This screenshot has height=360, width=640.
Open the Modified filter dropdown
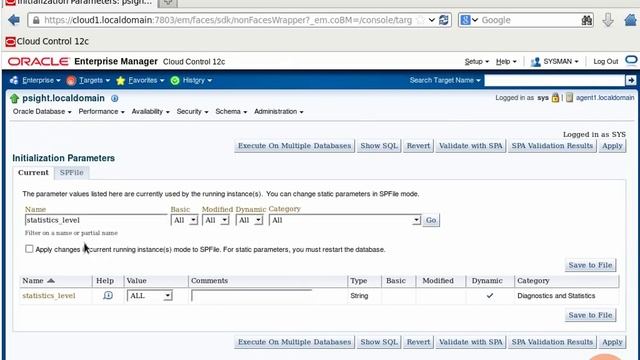[x=216, y=220]
